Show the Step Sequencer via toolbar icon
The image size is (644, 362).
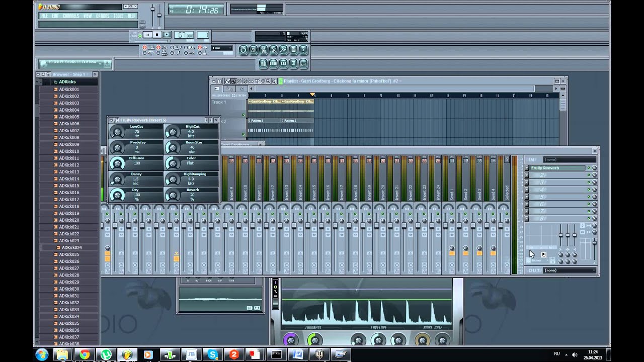pos(273,64)
